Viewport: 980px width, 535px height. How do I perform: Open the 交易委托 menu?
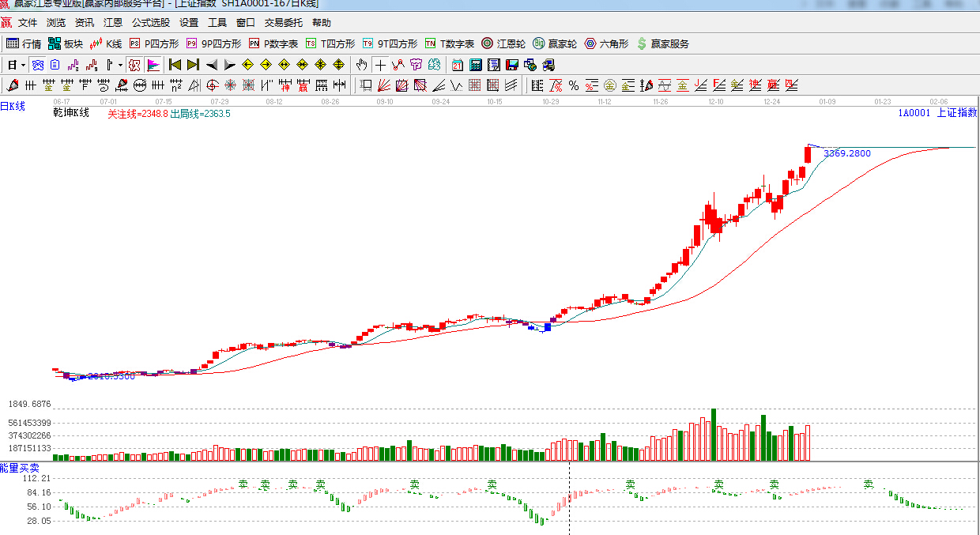[284, 23]
